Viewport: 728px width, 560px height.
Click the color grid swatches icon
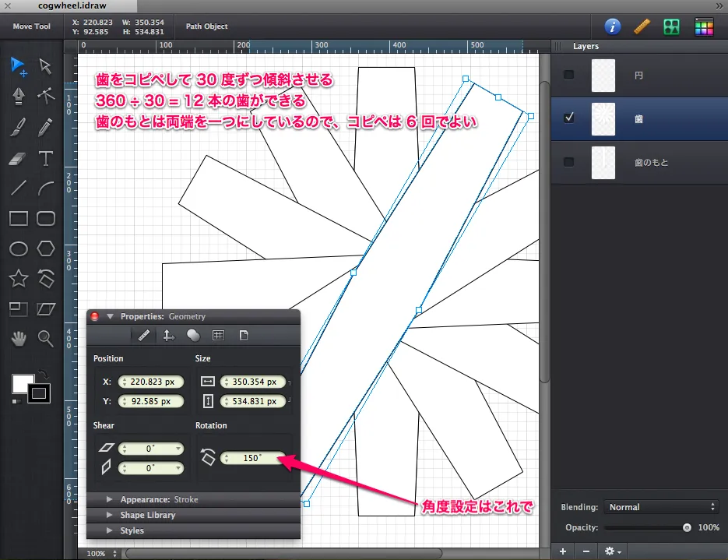coord(704,26)
